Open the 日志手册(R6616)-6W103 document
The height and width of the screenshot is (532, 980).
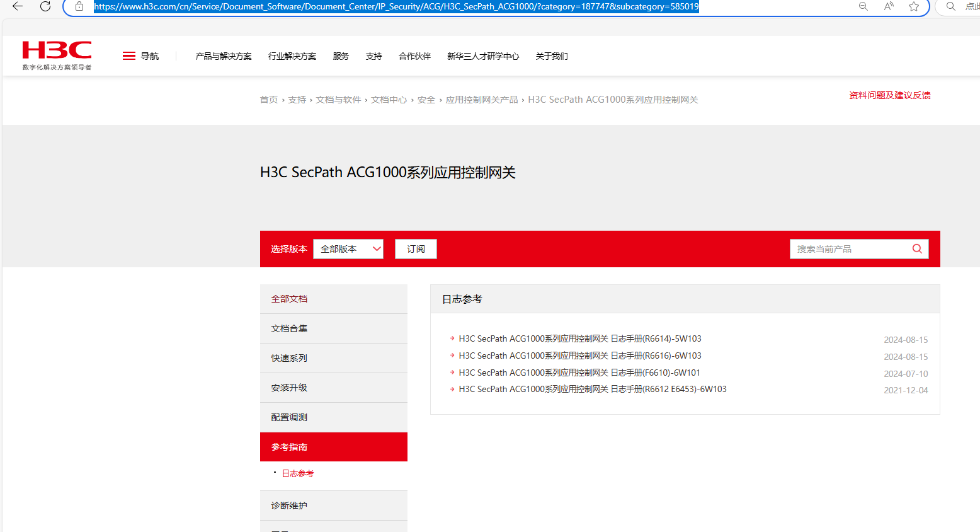coord(580,356)
